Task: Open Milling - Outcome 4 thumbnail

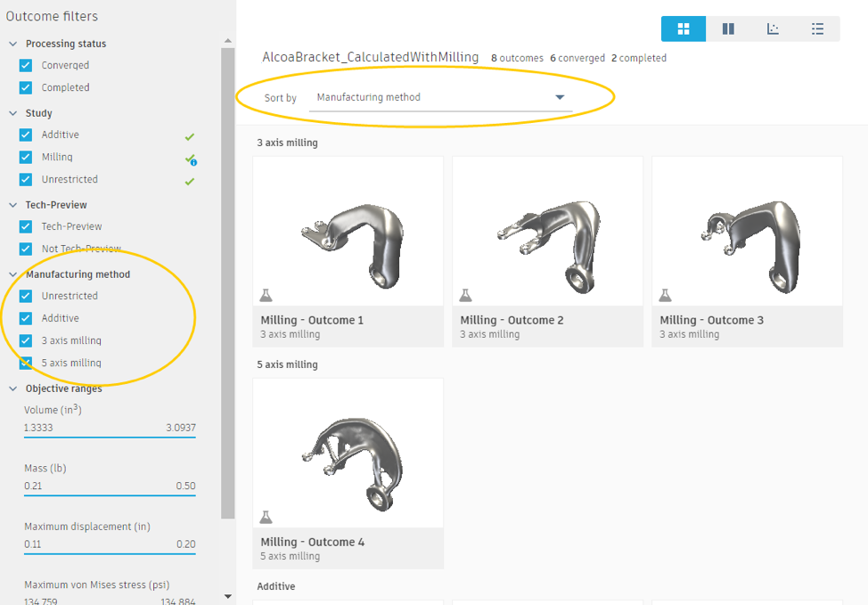Action: pos(348,454)
